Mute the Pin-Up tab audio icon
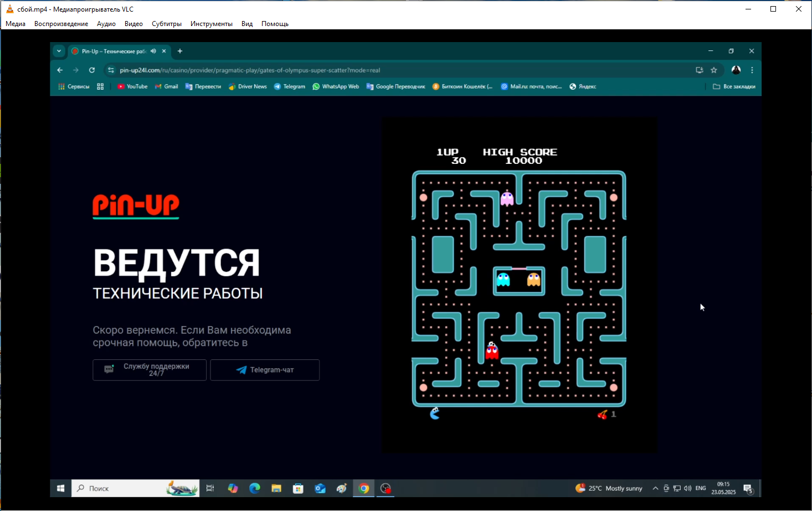Image resolution: width=812 pixels, height=511 pixels. [153, 51]
